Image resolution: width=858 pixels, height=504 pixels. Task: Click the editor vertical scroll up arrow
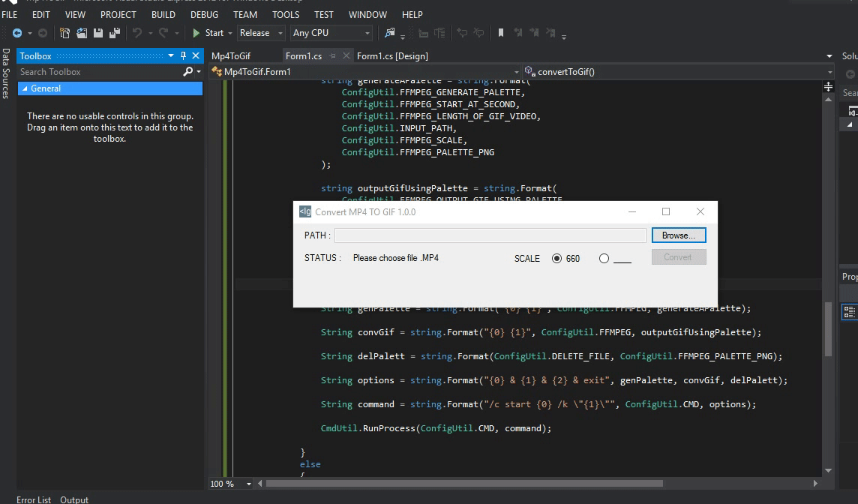click(829, 100)
